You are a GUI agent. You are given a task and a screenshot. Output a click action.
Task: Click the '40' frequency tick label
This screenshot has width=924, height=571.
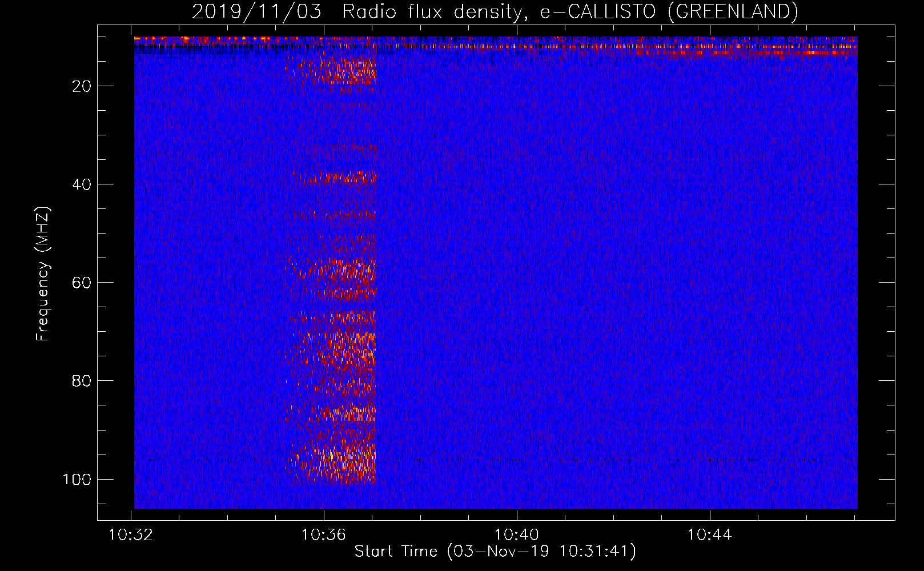tap(82, 184)
